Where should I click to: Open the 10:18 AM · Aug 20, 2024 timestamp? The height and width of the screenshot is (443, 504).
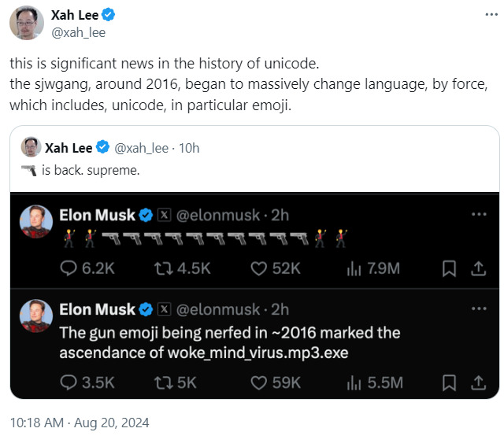pos(80,423)
